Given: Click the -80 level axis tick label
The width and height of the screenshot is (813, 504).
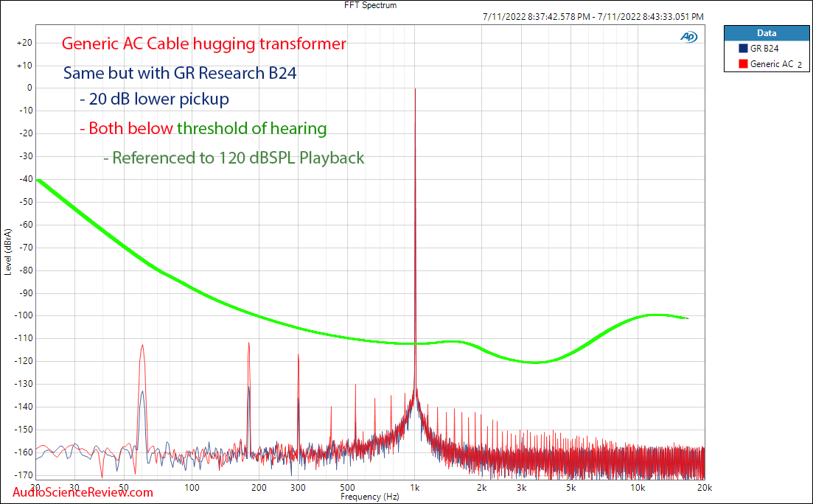Looking at the screenshot, I should click(26, 270).
